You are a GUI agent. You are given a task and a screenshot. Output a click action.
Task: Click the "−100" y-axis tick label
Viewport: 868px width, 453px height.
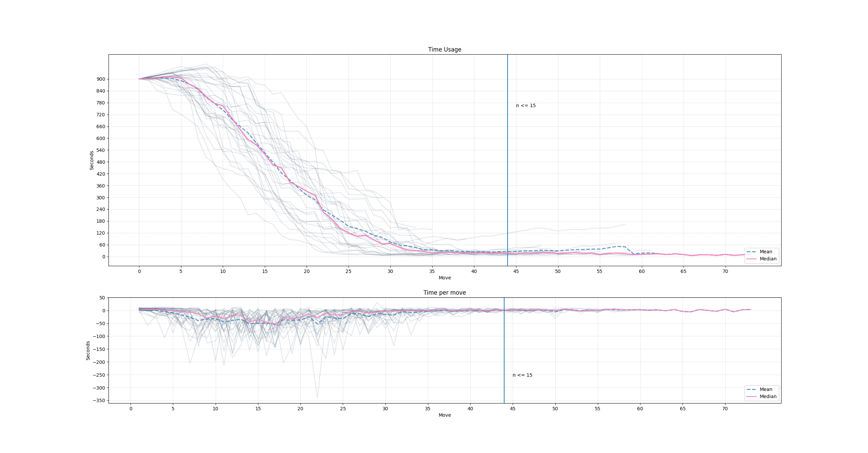tap(99, 336)
